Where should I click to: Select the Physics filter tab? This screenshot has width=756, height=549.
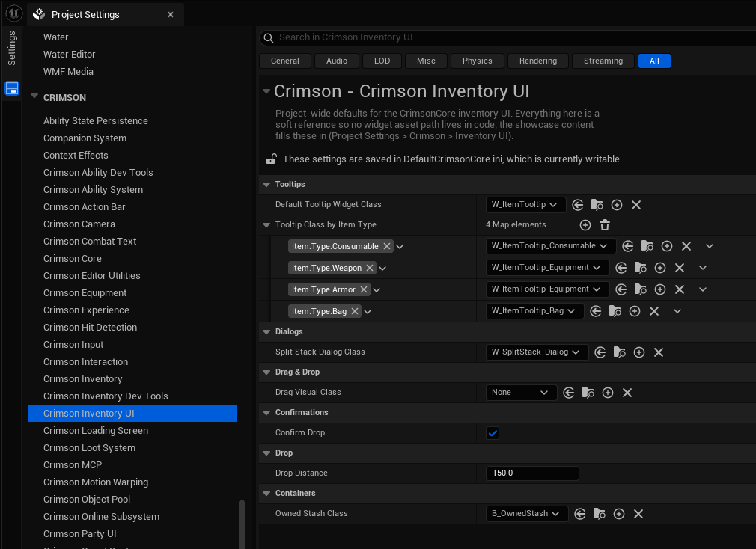click(x=478, y=61)
